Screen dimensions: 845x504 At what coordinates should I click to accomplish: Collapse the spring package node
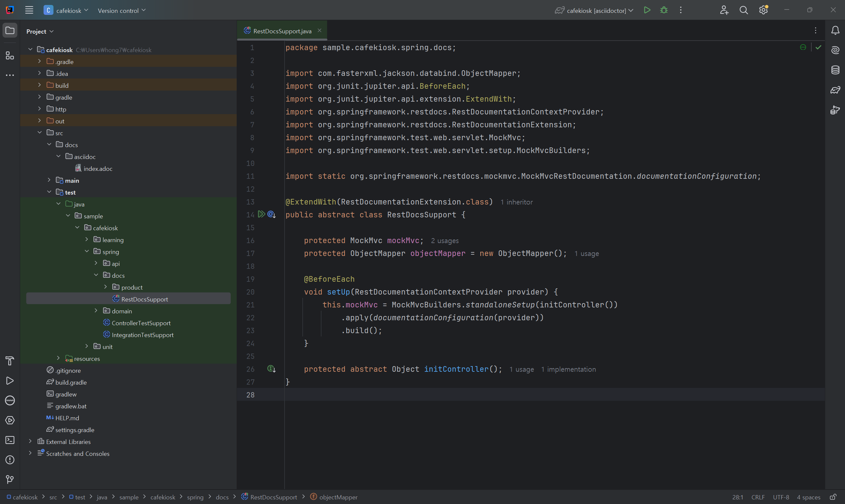tap(86, 251)
